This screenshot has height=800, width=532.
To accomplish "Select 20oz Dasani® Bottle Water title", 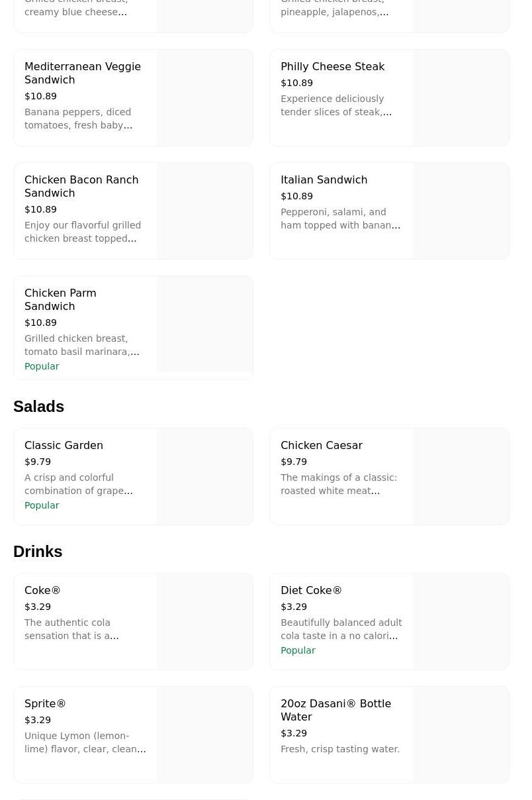I will (335, 710).
